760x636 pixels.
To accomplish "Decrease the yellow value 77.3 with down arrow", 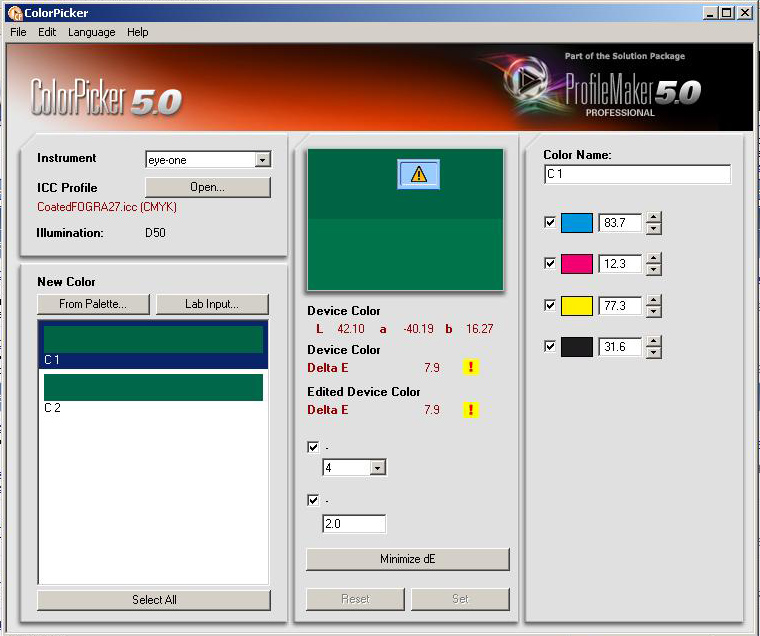I will coord(654,311).
